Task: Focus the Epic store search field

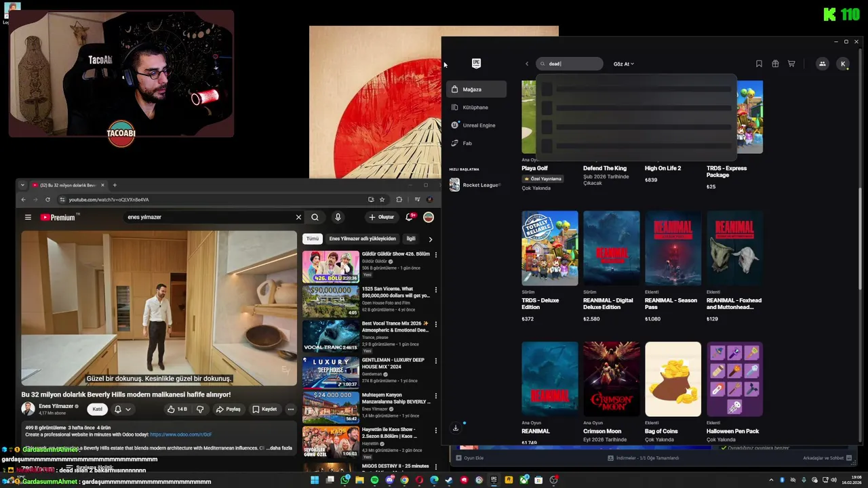Action: click(569, 64)
